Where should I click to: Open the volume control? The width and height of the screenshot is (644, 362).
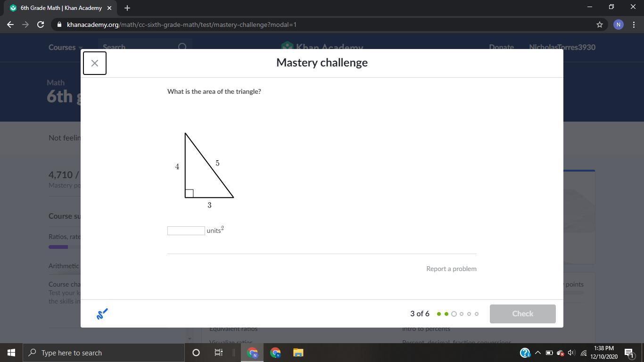pos(571,353)
